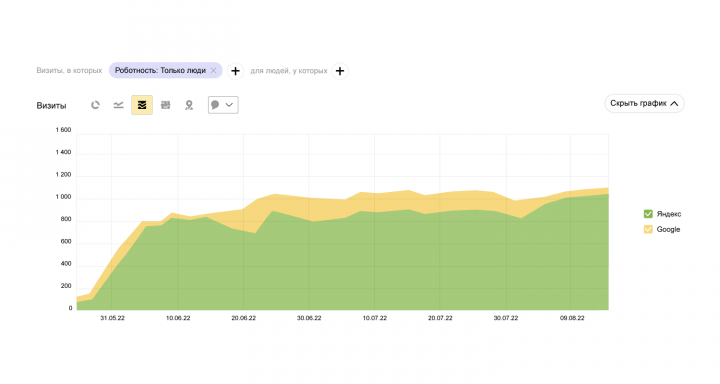
Task: Click the 20.07.22 date axis label
Action: 440,318
